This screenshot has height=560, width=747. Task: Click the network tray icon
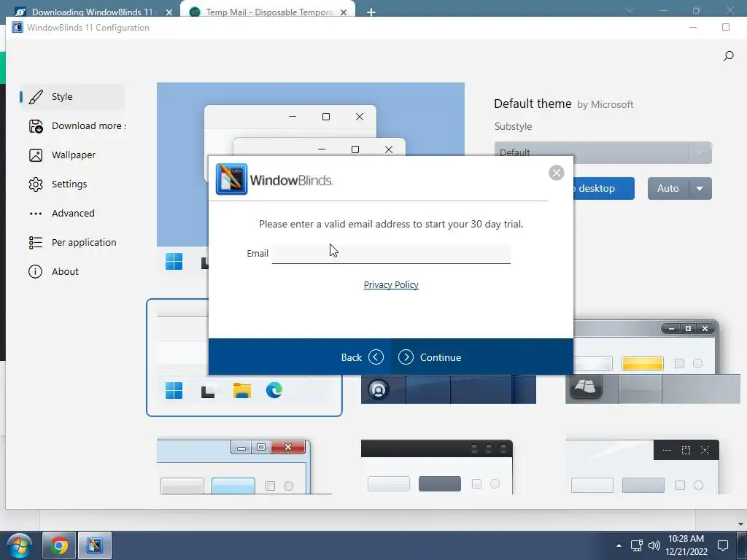click(636, 545)
